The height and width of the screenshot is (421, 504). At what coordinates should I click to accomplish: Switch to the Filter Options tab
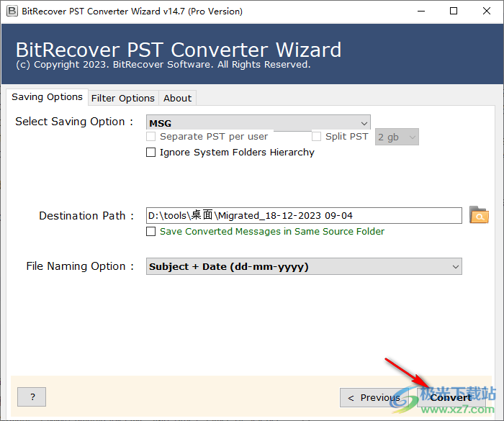pyautogui.click(x=123, y=99)
